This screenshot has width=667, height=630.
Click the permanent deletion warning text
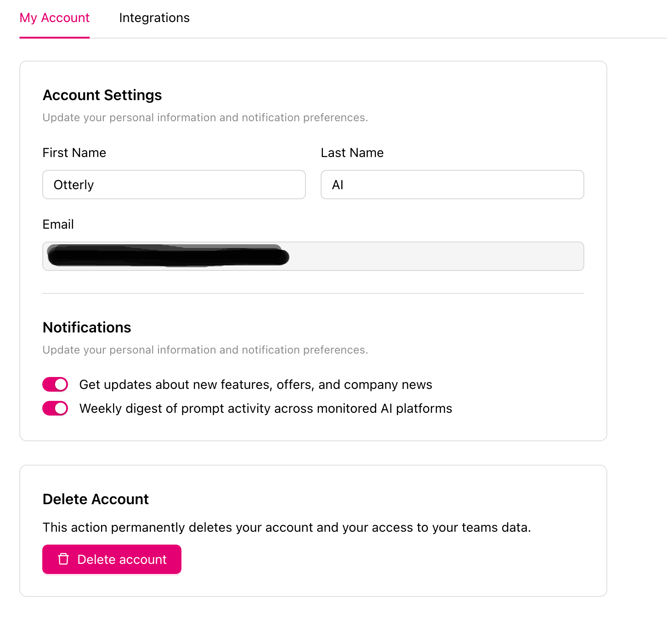click(x=286, y=527)
